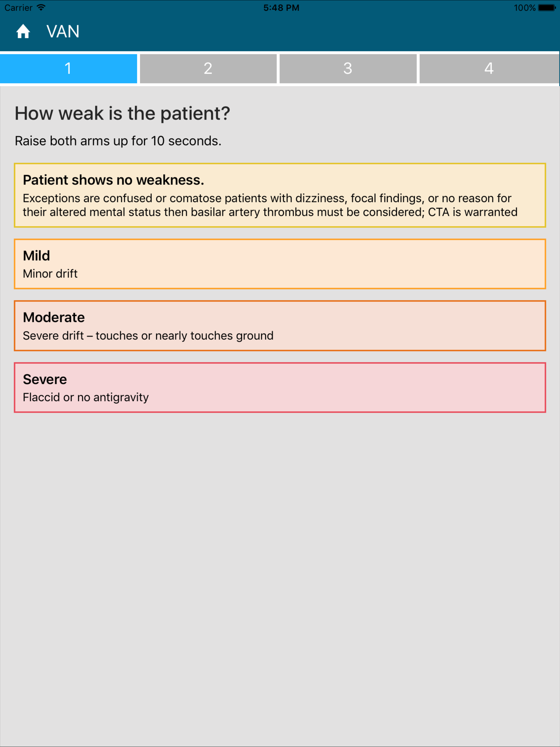Choose the Severe weakness option
The width and height of the screenshot is (560, 747).
280,387
